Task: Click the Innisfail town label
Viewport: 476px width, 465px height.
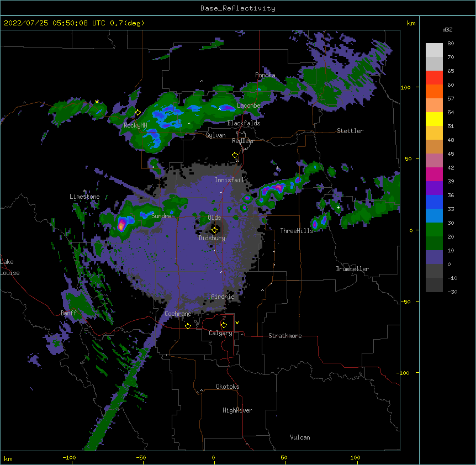Action: click(229, 180)
